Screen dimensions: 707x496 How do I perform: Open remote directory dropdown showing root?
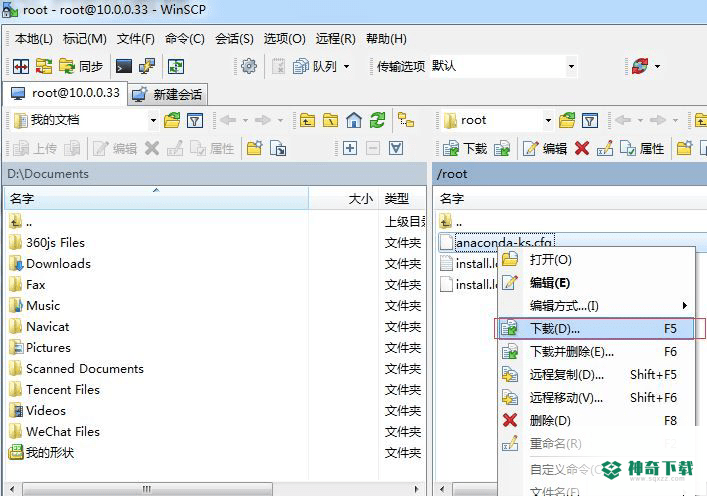pyautogui.click(x=497, y=120)
